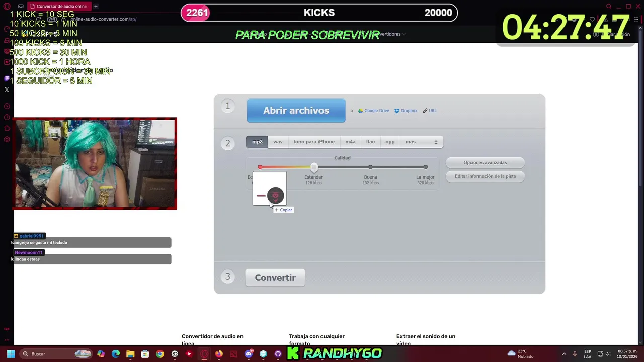Select the mp3 format tab
Screen dimensions: 644x362
click(x=257, y=142)
